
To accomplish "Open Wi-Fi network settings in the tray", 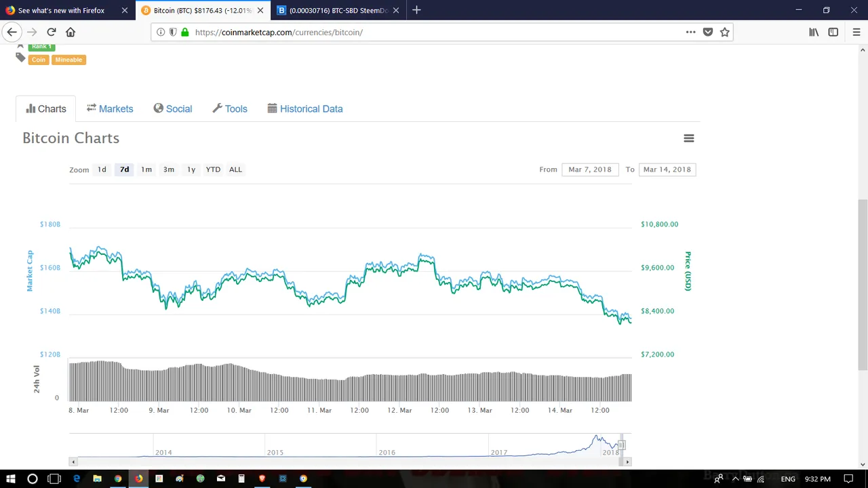I will [760, 479].
